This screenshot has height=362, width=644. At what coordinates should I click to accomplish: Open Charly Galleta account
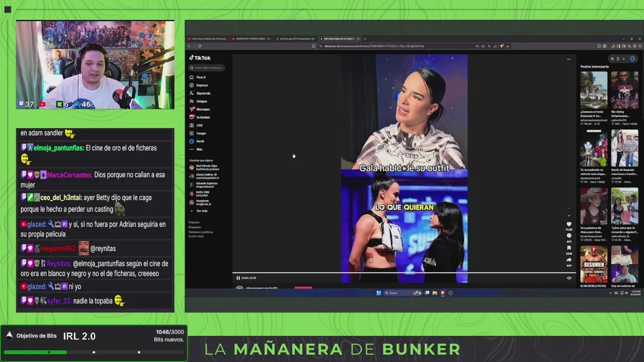[x=204, y=176]
